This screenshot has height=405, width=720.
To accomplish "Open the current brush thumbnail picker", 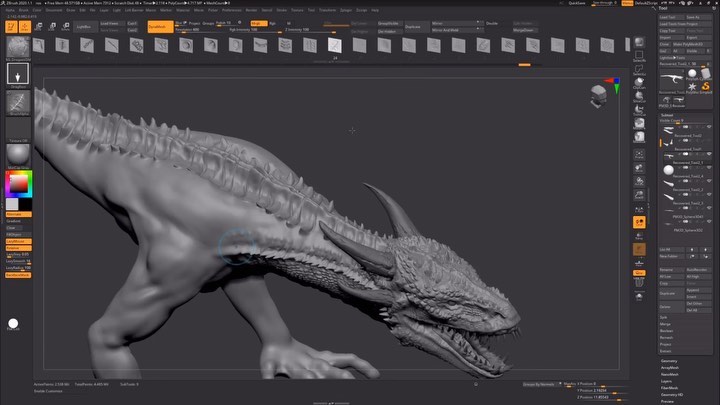I will pyautogui.click(x=18, y=47).
